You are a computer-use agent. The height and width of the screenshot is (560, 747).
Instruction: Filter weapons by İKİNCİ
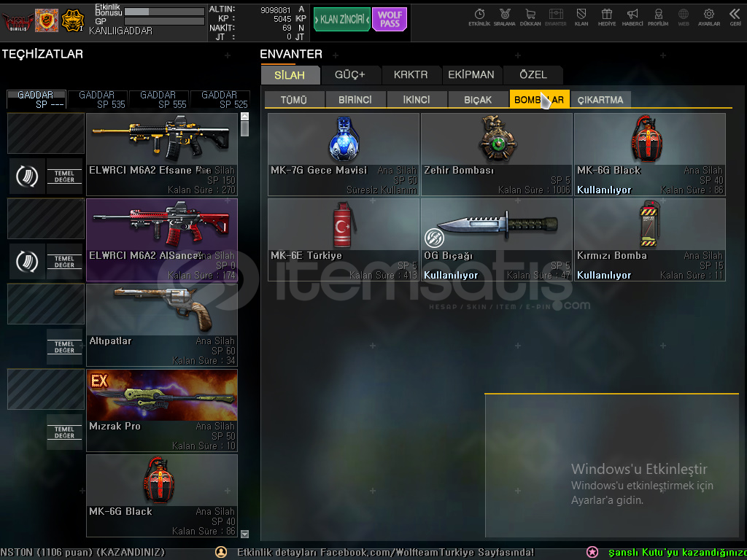click(x=417, y=99)
